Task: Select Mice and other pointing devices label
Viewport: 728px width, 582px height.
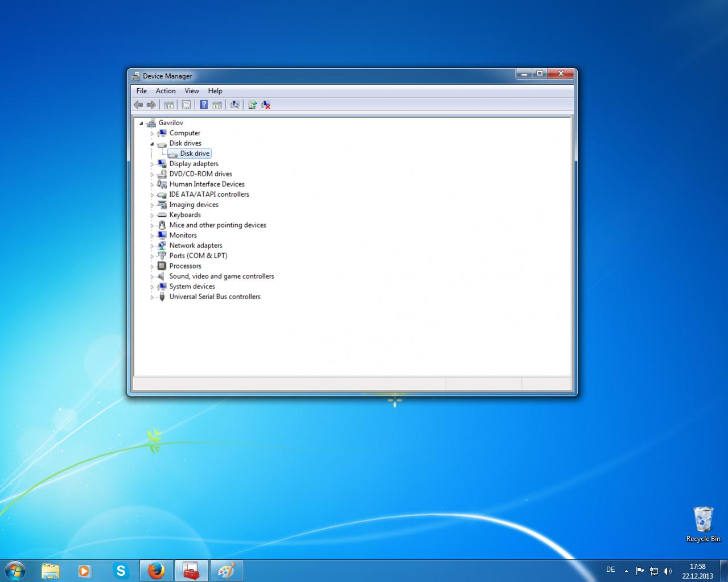Action: (217, 225)
